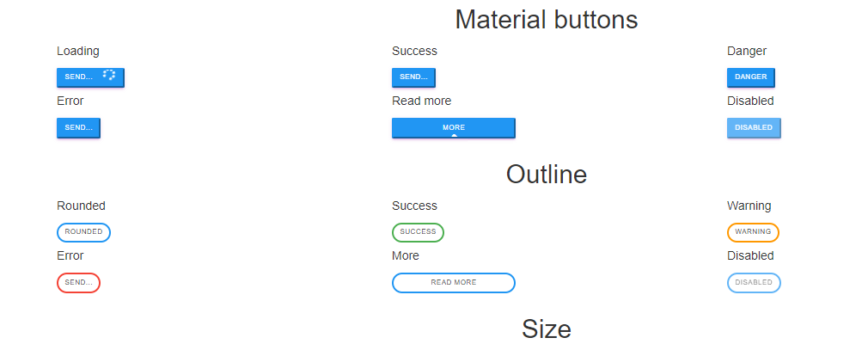Click the red outlined SEND... button
The width and height of the screenshot is (868, 344).
point(78,283)
